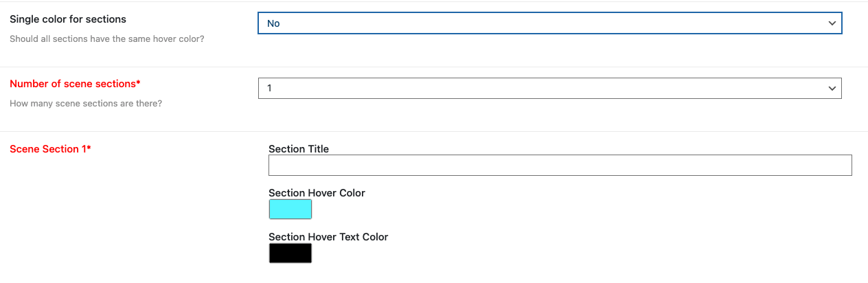The image size is (868, 283).
Task: Expand the Number of scene sections dropdown
Action: point(549,88)
